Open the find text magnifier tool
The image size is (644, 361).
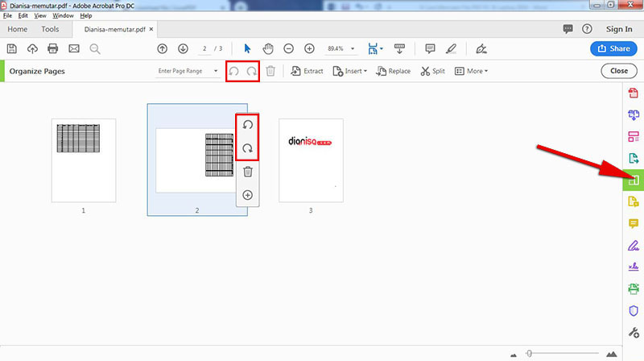(95, 49)
